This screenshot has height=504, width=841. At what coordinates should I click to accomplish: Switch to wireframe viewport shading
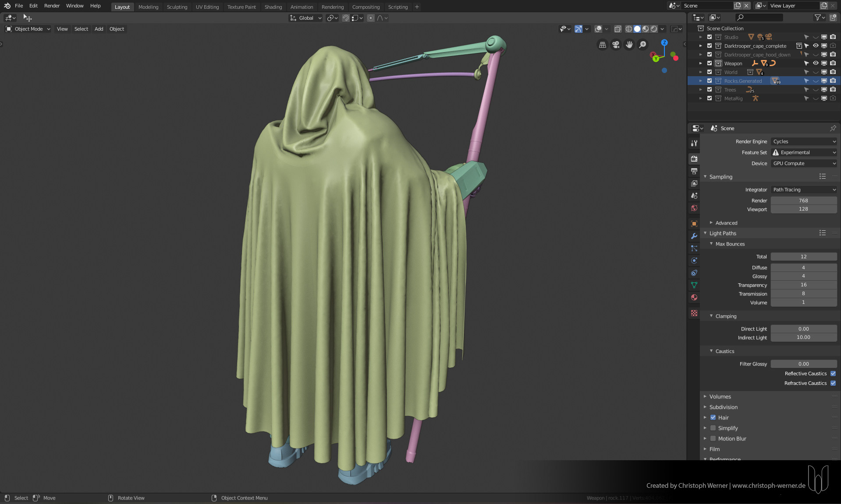pos(628,29)
